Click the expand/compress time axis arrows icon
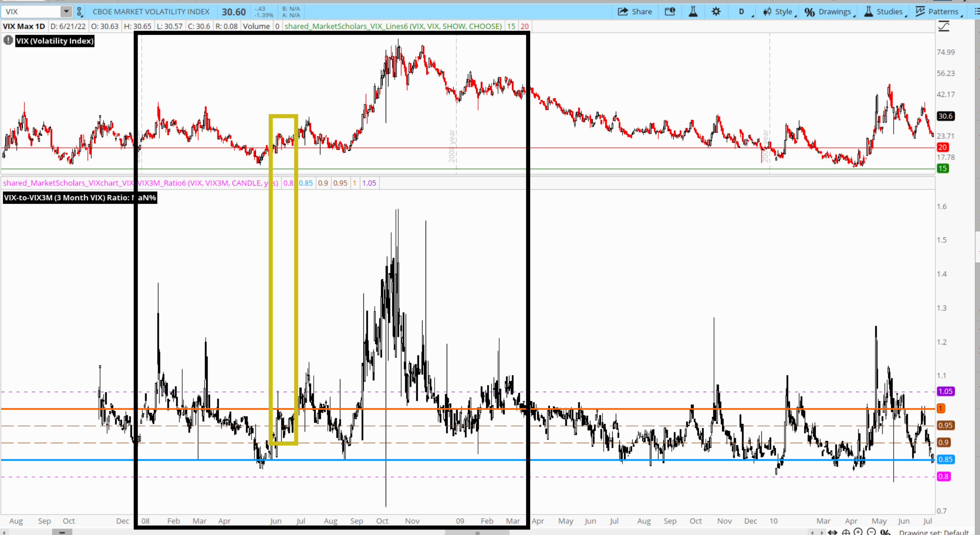 [833, 532]
